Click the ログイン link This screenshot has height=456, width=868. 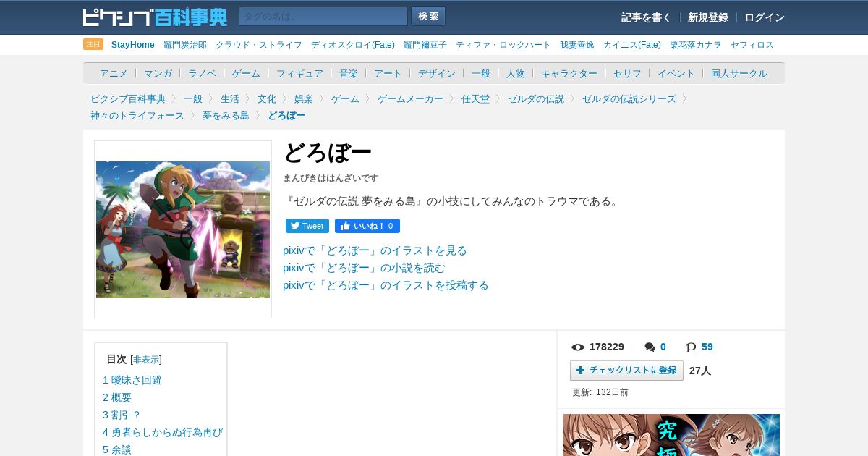pyautogui.click(x=765, y=17)
